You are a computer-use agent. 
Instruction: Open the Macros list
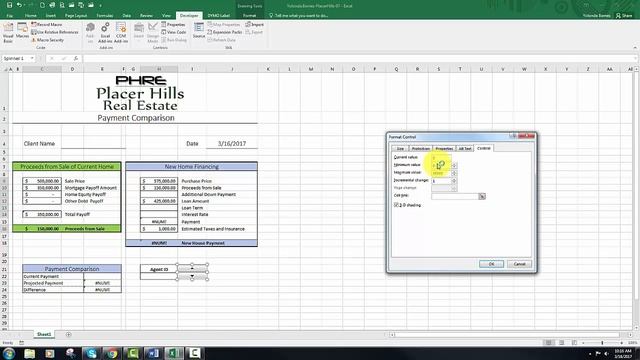point(22,31)
